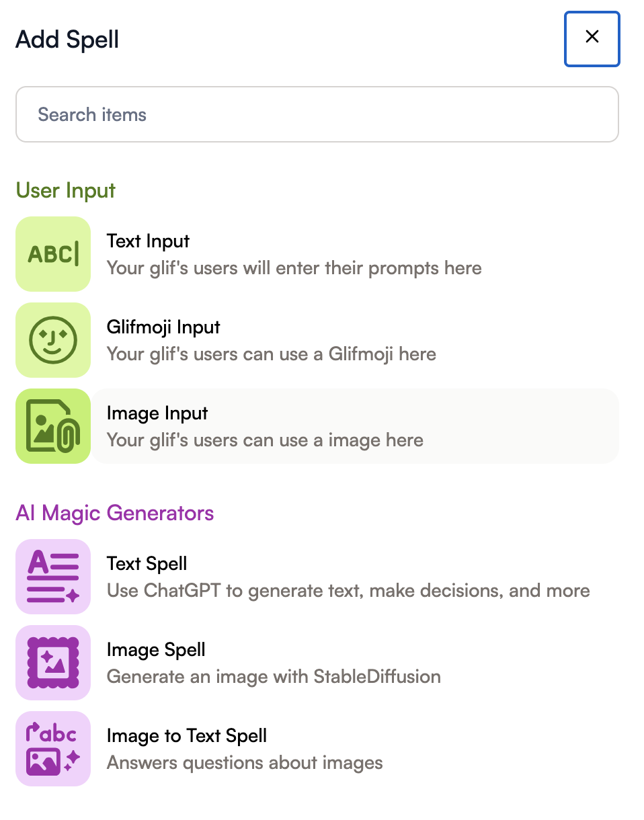Click the Glifmoji smiley face icon
Image resolution: width=644 pixels, height=820 pixels.
tap(53, 340)
